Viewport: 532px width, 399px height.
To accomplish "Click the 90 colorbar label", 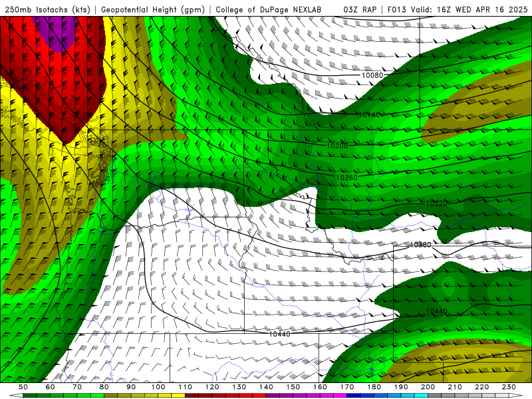I will coord(131,387).
